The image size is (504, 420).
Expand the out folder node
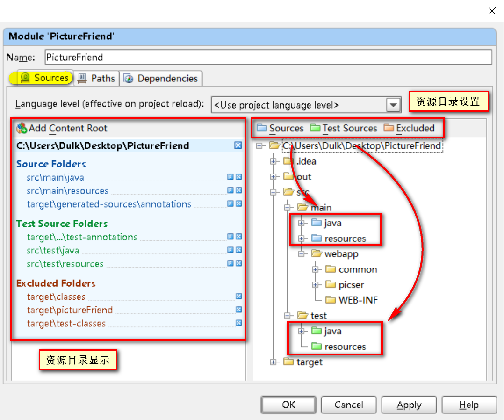click(x=273, y=176)
